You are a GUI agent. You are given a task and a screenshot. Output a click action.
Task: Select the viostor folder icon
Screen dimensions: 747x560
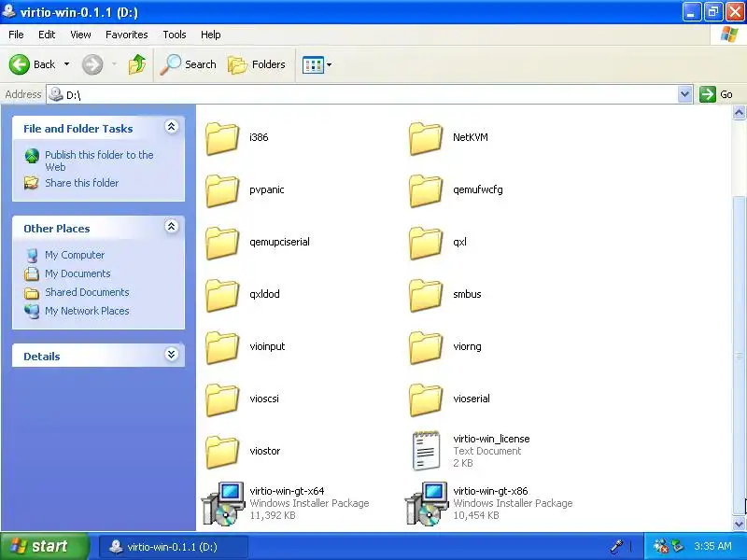tap(222, 453)
